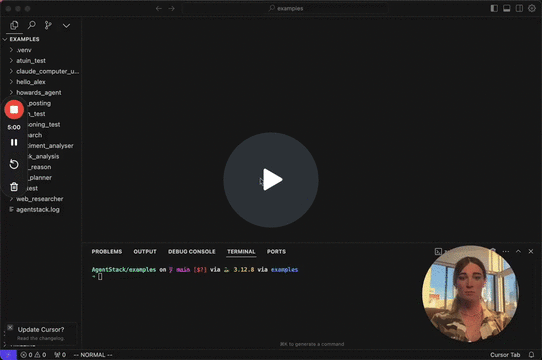
Task: Dismiss the Update Cursor notification
Action: [10, 327]
